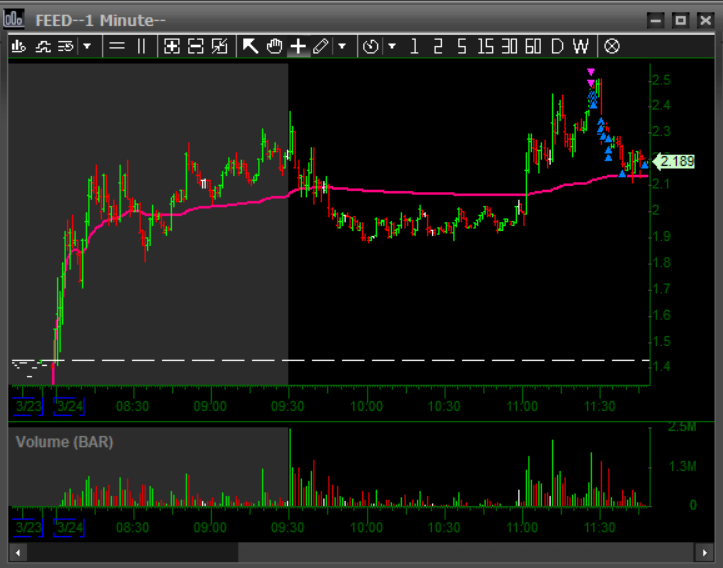Open the chart settings list icon
The image size is (723, 568).
[x=66, y=47]
